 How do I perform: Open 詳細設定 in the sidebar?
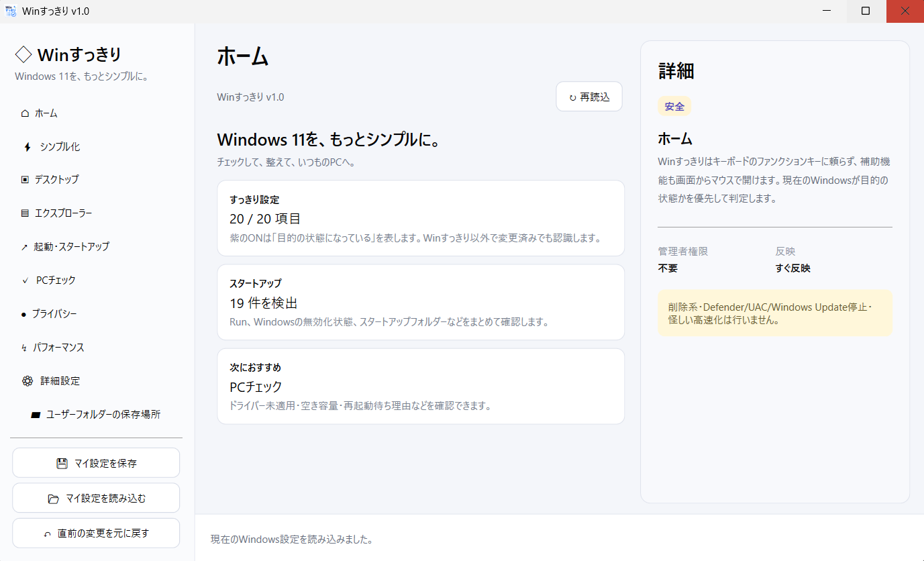(x=97, y=381)
